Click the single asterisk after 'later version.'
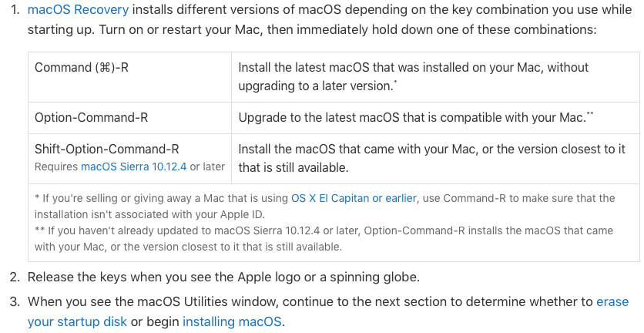This screenshot has height=333, width=644. (x=395, y=82)
